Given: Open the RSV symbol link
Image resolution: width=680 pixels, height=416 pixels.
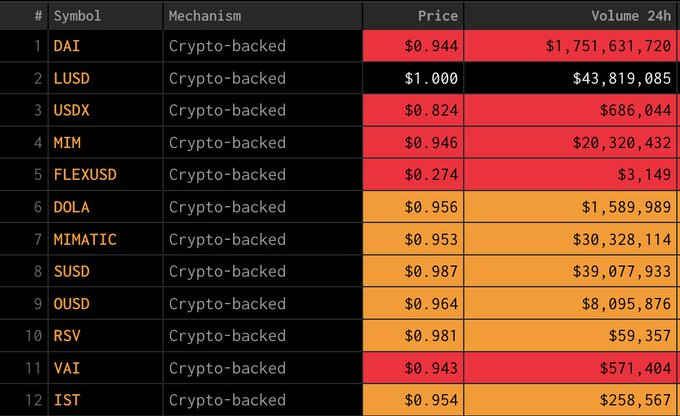Looking at the screenshot, I should 67,336.
